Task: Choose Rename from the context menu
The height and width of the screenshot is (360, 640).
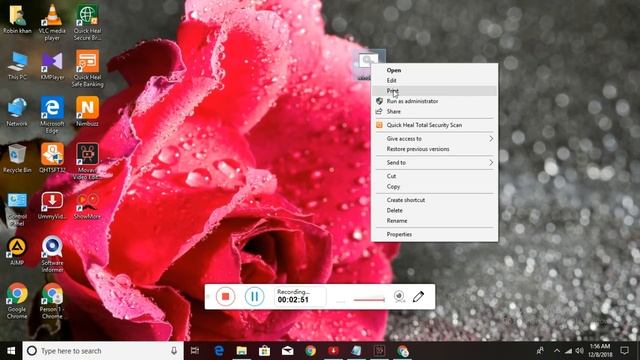Action: 434,221
